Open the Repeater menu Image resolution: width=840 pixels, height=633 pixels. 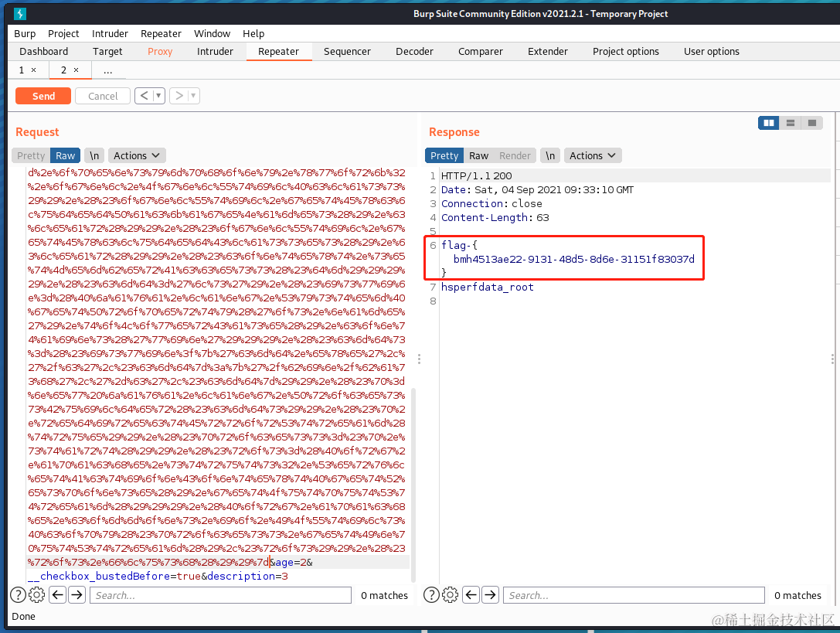(x=161, y=34)
